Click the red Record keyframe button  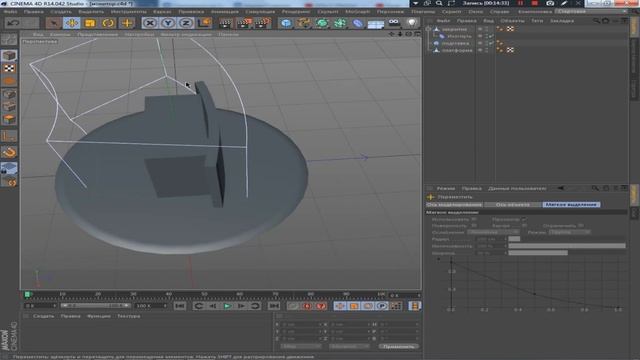[307, 306]
